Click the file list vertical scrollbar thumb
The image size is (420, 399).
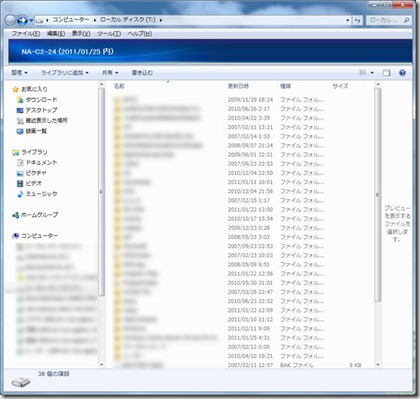tap(378, 195)
